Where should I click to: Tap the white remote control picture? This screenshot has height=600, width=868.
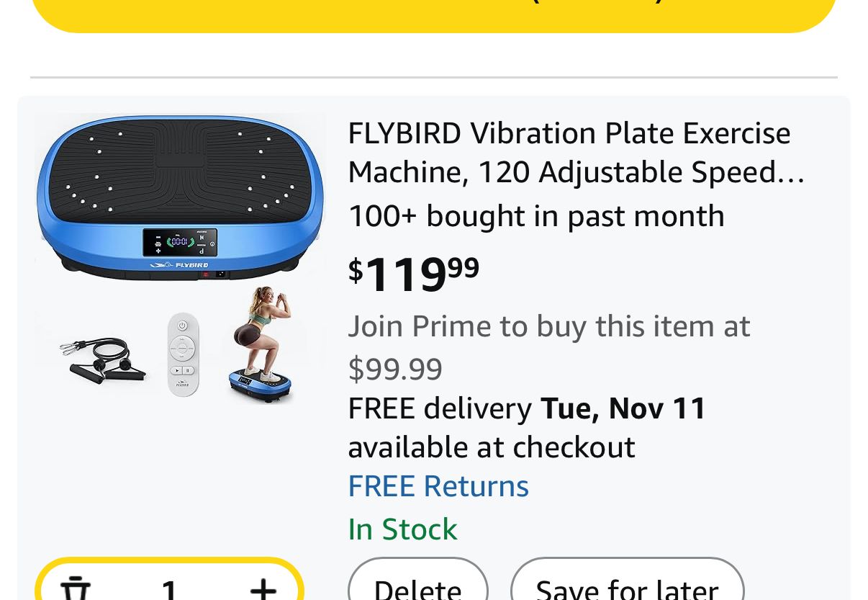coord(183,354)
